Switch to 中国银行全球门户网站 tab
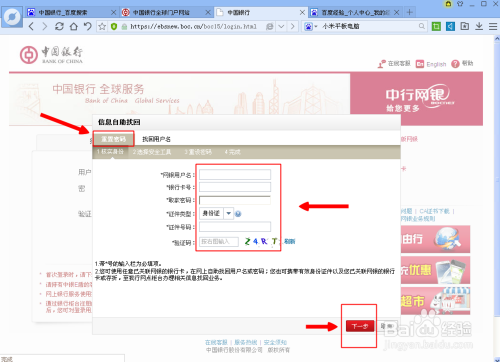The height and width of the screenshot is (362, 500). point(161,13)
